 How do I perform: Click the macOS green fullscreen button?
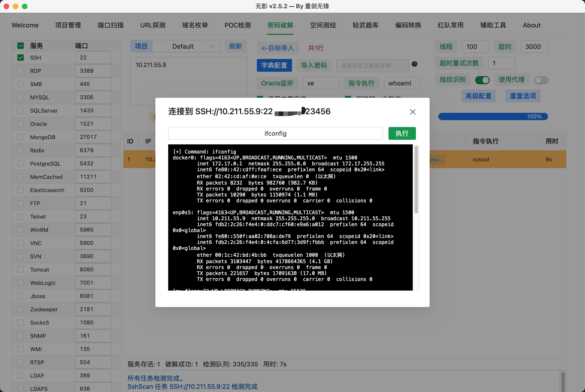[x=25, y=6]
